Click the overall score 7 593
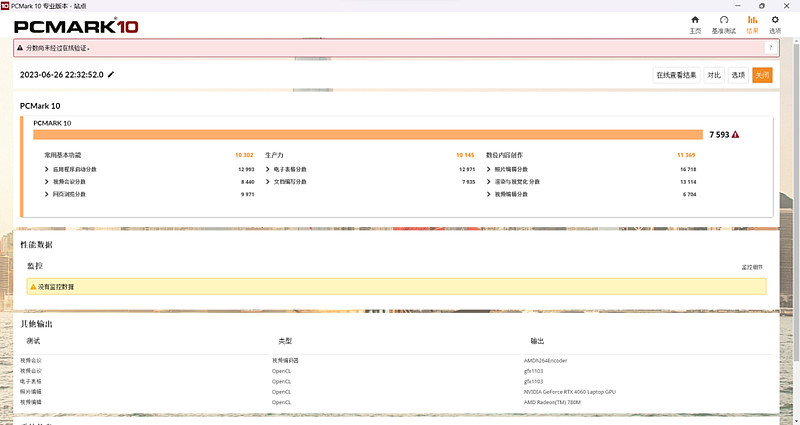Screen dimensions: 800x425 (719, 135)
